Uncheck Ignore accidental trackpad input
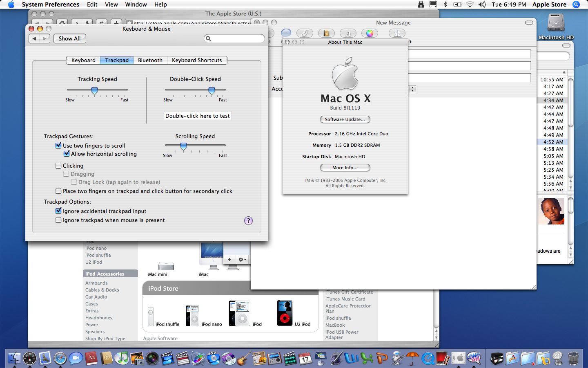Screen dimensions: 588x368 tap(58, 211)
